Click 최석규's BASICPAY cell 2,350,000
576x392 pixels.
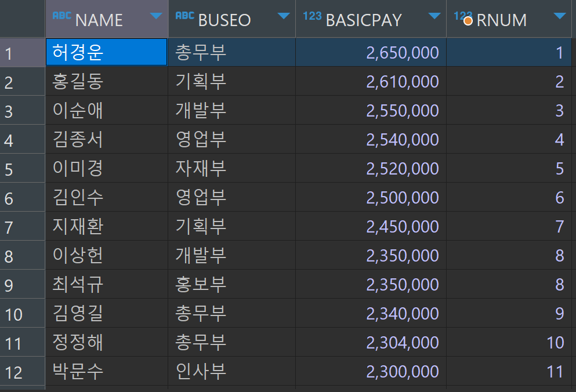[371, 285]
